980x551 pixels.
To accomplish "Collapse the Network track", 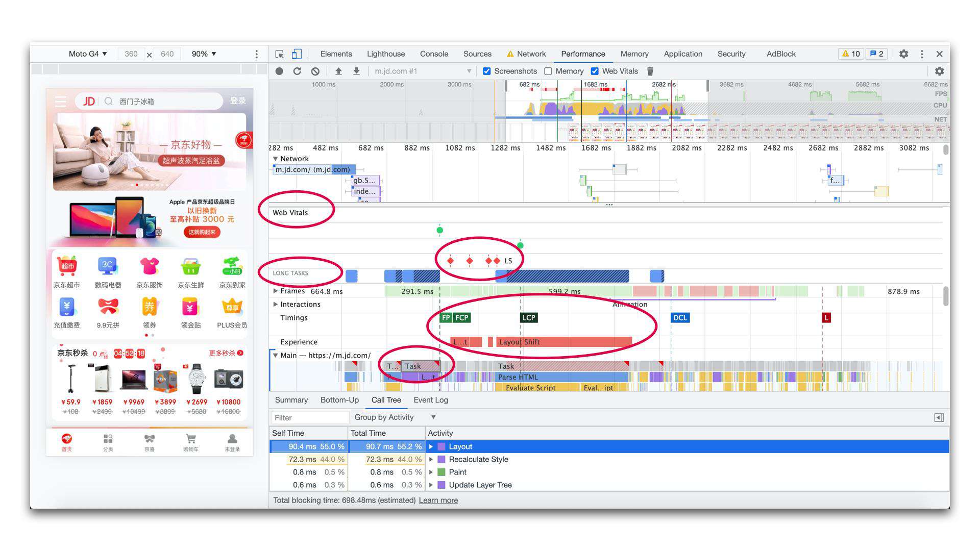I will click(x=276, y=159).
